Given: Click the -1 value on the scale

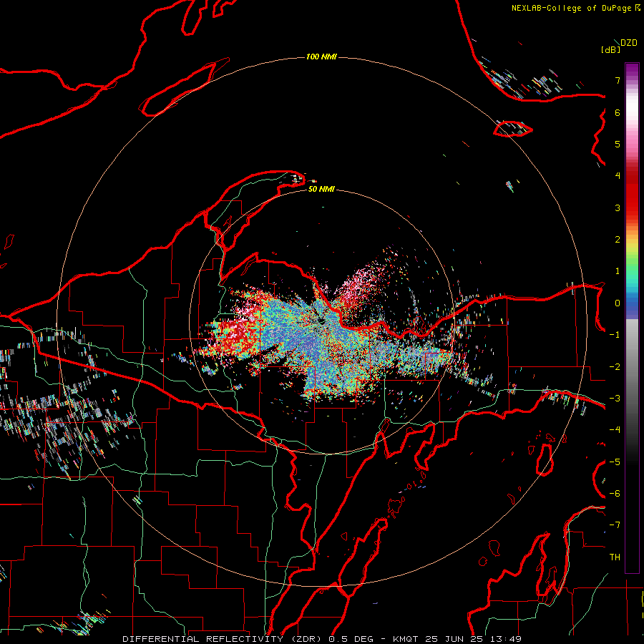Looking at the screenshot, I should [615, 335].
